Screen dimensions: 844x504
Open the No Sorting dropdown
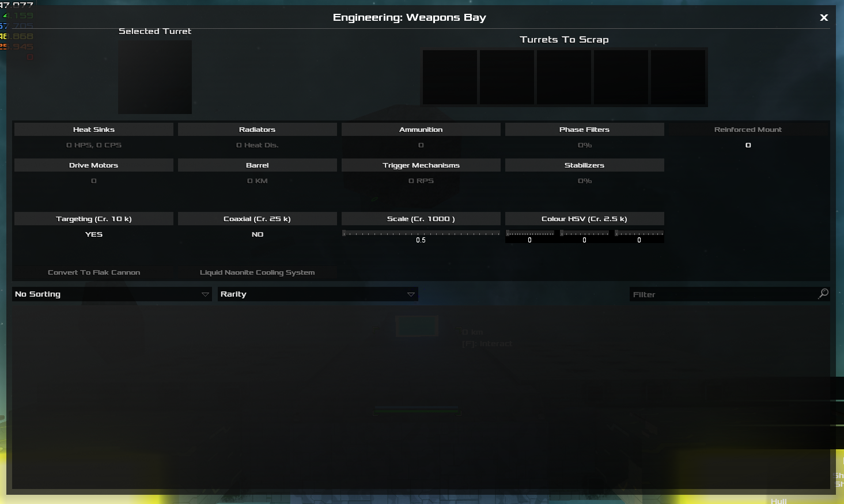pyautogui.click(x=112, y=294)
